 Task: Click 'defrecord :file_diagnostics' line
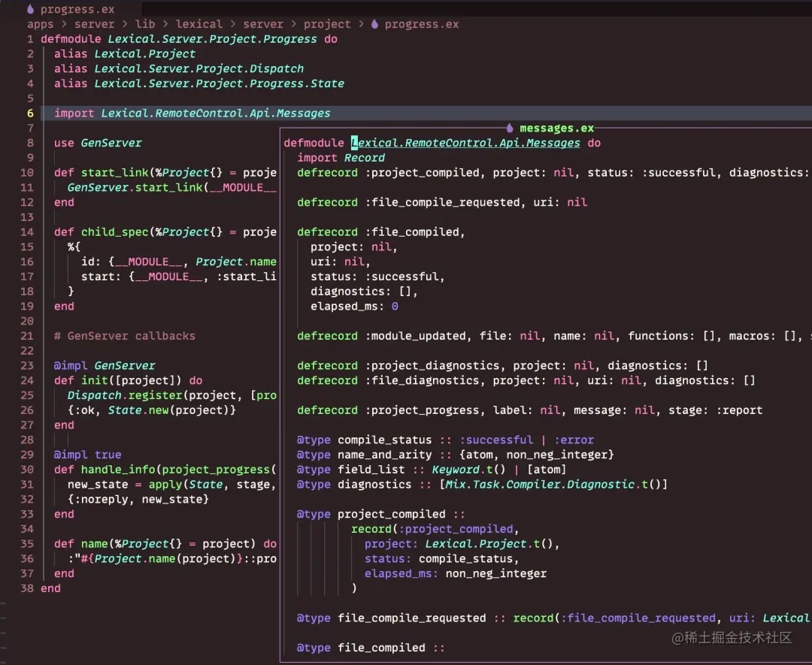tap(526, 380)
